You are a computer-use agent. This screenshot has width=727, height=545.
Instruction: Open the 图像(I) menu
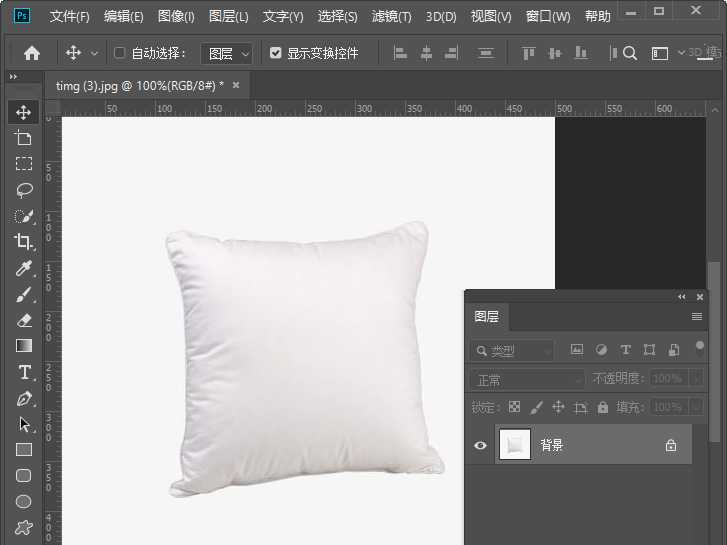[176, 17]
